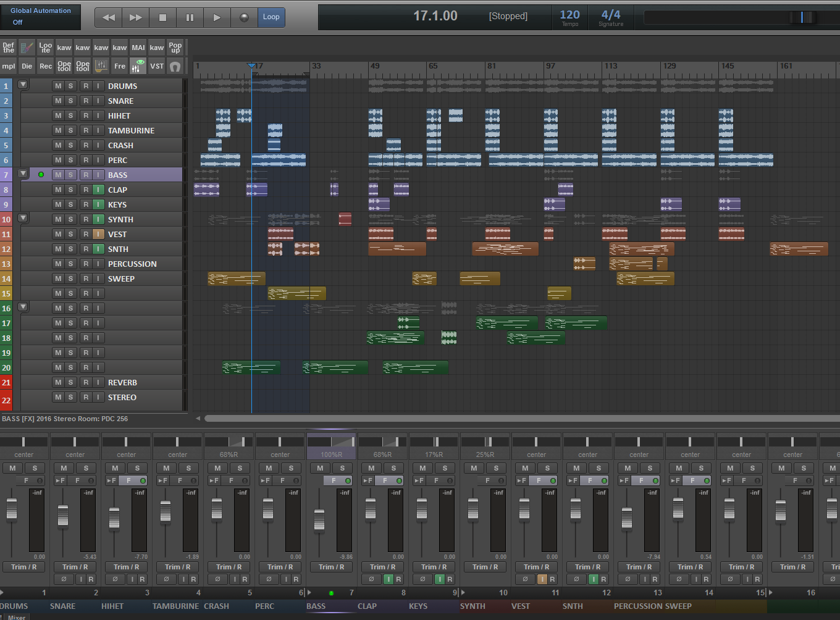Screen dimensions: 840x620
Task: Collapse the DRUMS folder track
Action: pos(23,85)
